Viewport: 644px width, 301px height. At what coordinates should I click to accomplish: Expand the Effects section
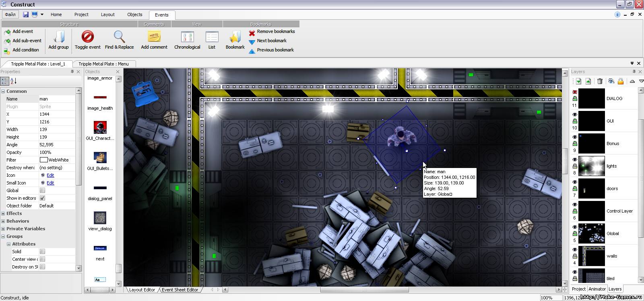coord(3,213)
